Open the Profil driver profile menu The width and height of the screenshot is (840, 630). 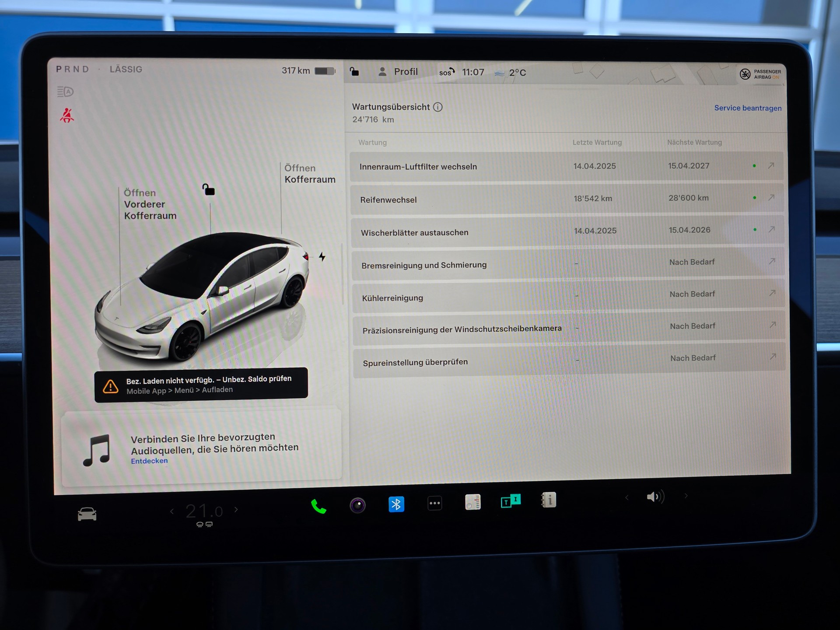tap(398, 71)
